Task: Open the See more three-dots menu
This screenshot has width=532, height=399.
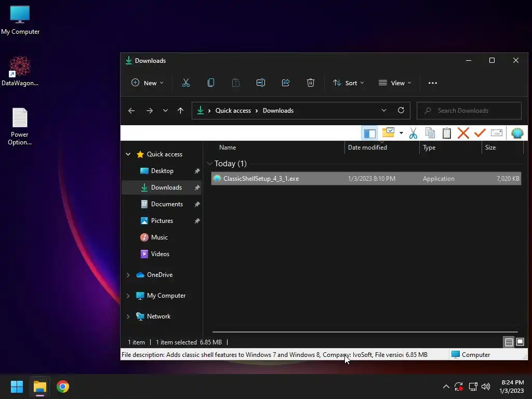Action: coord(433,83)
